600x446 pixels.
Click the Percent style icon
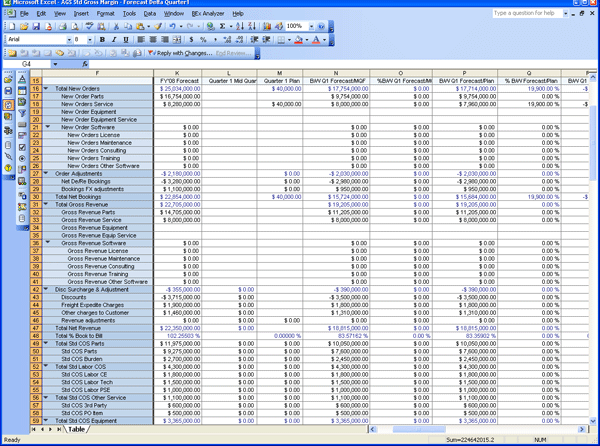pos(201,40)
